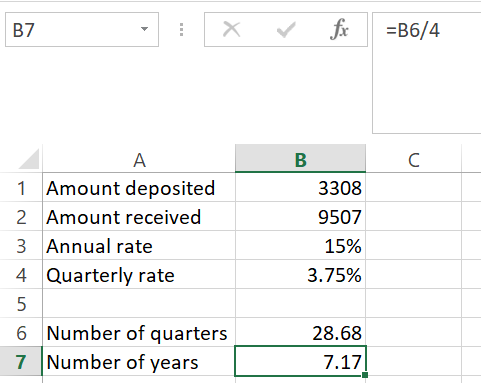Click the vertical dots handle beside Name Box

[x=181, y=30]
